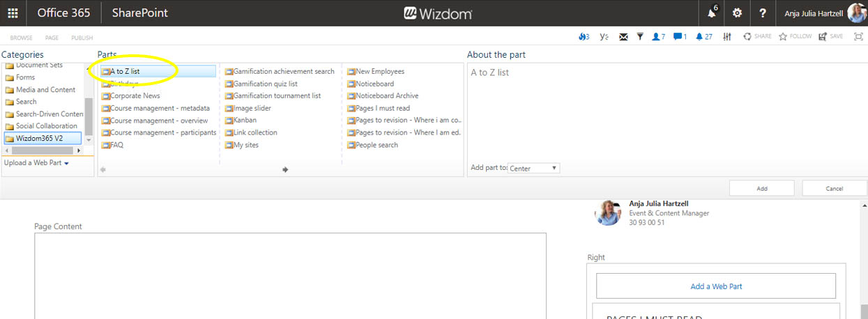
Task: Click Office 365 in the header
Action: [63, 13]
